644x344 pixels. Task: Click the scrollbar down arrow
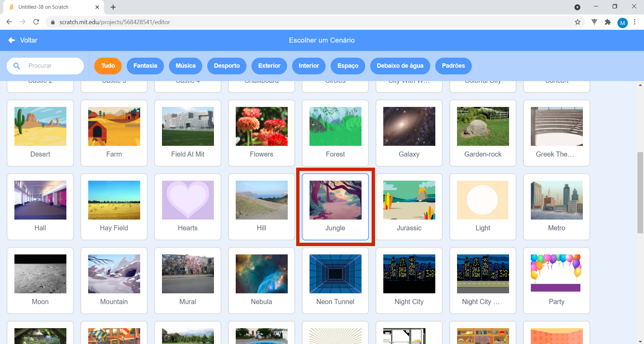[640, 341]
